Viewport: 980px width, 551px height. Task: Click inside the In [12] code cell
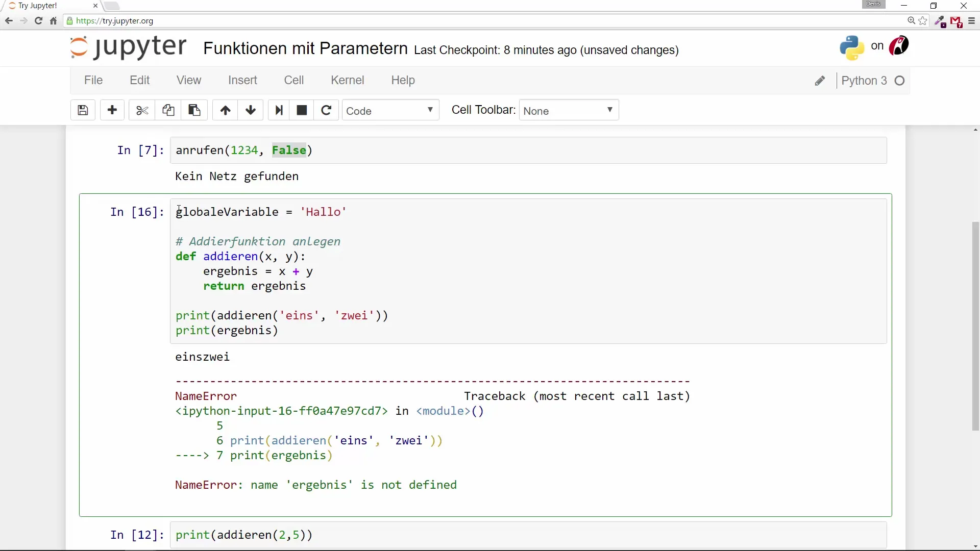coord(528,535)
